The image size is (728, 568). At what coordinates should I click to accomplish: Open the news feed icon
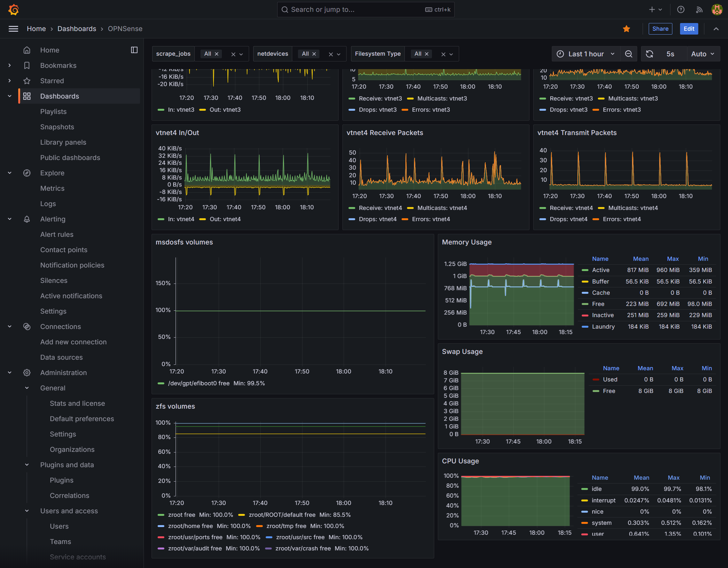point(699,9)
